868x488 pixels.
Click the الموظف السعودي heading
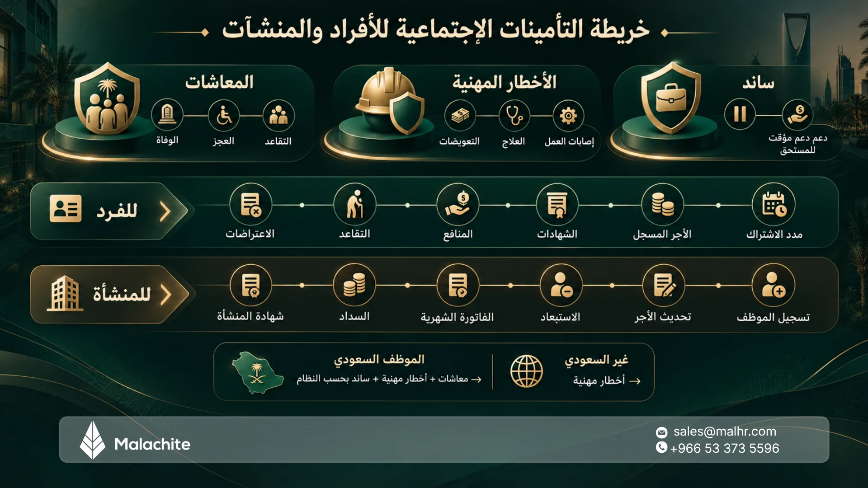[379, 360]
